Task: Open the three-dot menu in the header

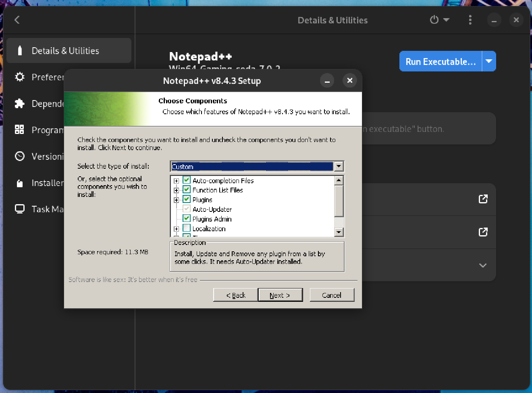Action: coord(470,19)
